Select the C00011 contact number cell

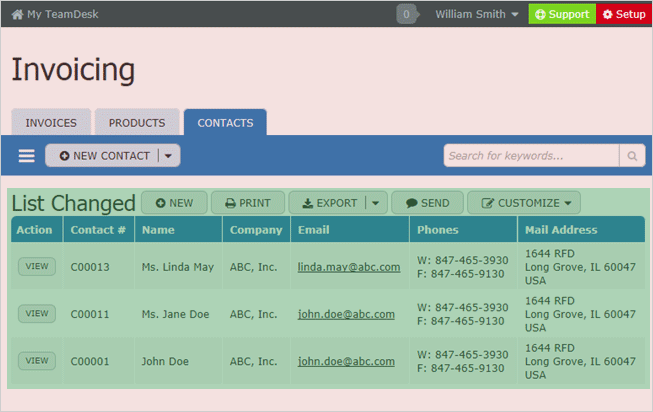[x=90, y=314]
